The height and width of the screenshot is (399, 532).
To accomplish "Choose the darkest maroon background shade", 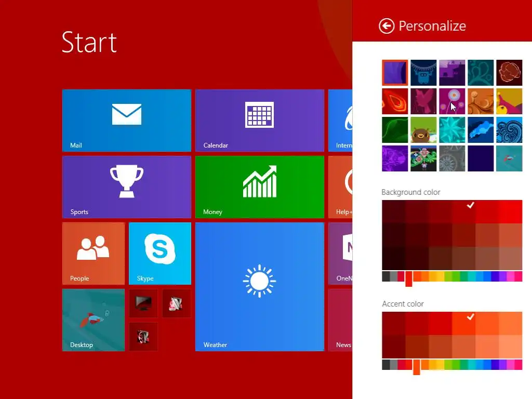I will tap(394, 258).
